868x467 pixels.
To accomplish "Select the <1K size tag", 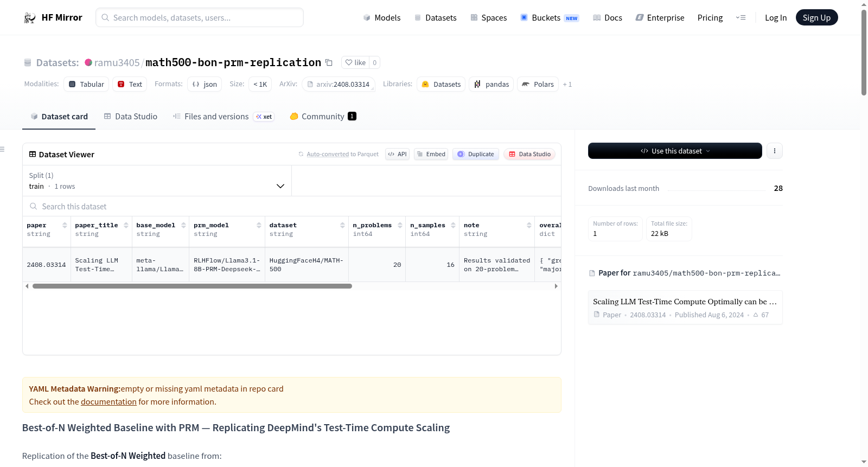I will coord(260,84).
